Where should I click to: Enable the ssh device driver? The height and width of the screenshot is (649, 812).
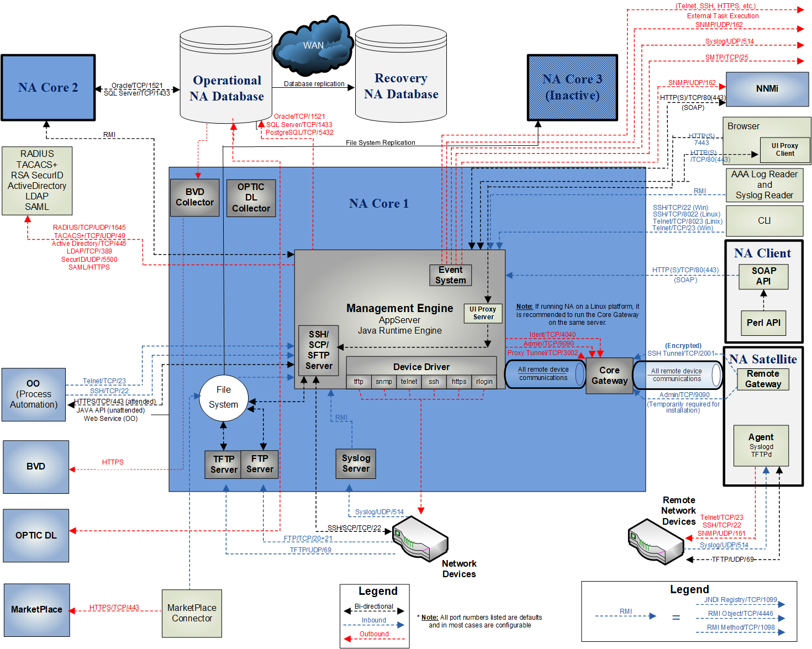434,381
